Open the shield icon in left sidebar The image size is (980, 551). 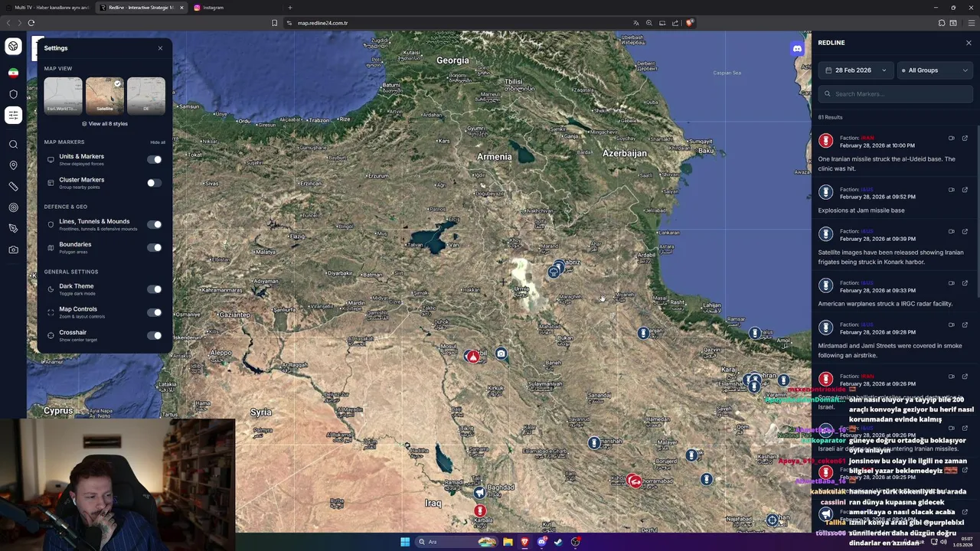click(x=13, y=94)
